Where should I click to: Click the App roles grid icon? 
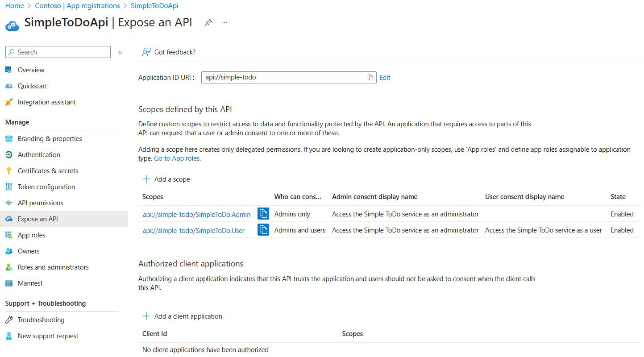(9, 235)
